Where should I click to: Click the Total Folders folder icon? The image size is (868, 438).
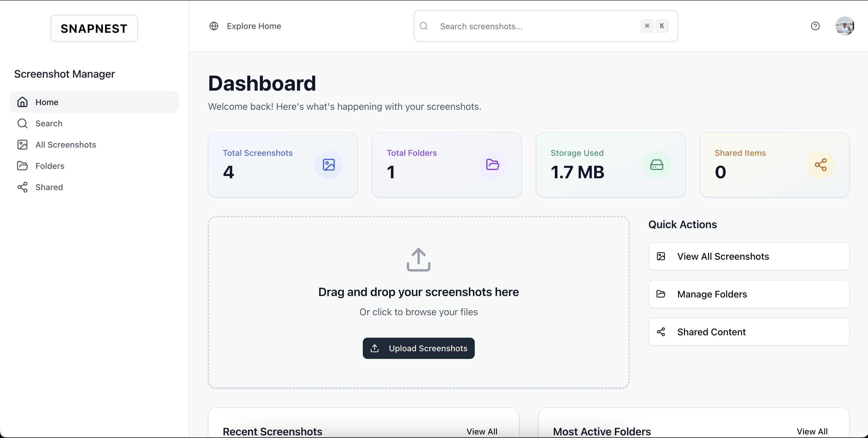tap(492, 165)
